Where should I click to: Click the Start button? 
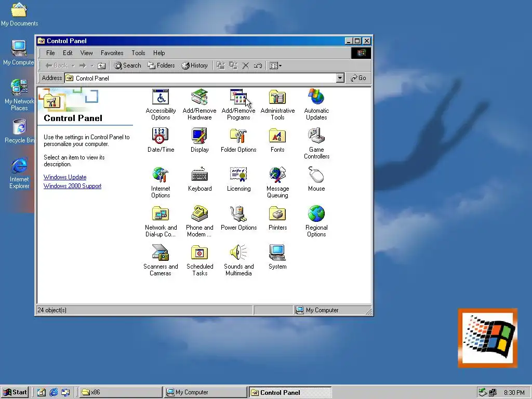coord(15,392)
